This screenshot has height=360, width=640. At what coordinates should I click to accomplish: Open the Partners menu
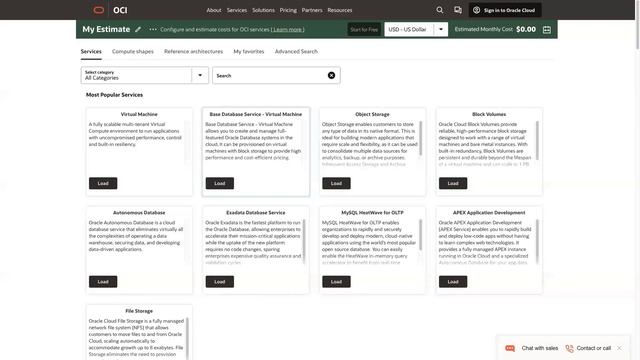coord(312,10)
